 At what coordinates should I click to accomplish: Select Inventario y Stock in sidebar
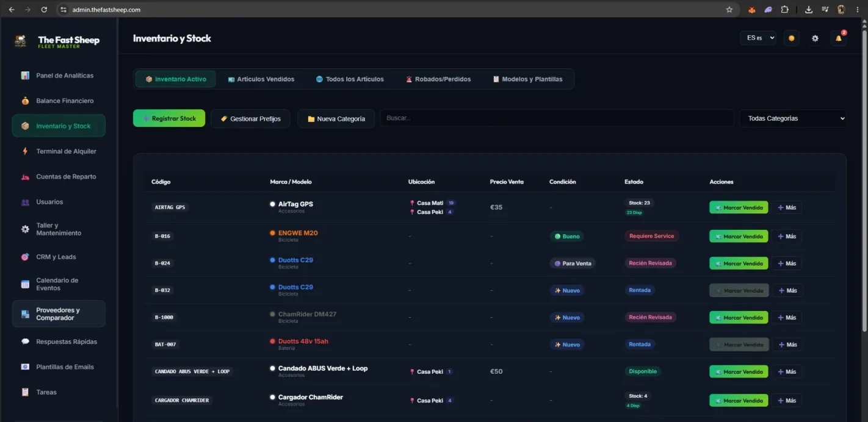coord(59,126)
